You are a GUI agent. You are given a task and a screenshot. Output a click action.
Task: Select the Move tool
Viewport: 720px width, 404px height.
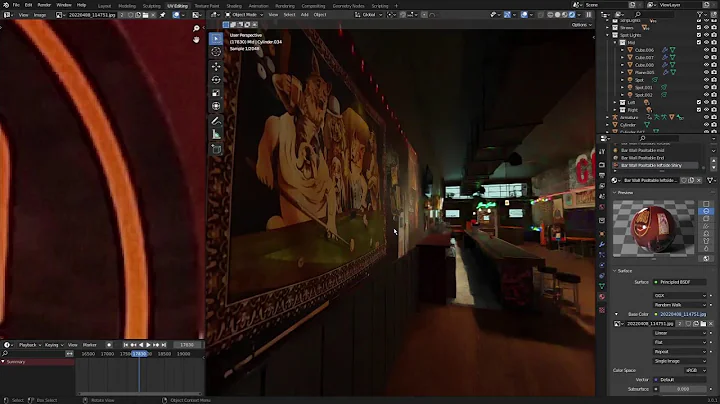pyautogui.click(x=216, y=67)
